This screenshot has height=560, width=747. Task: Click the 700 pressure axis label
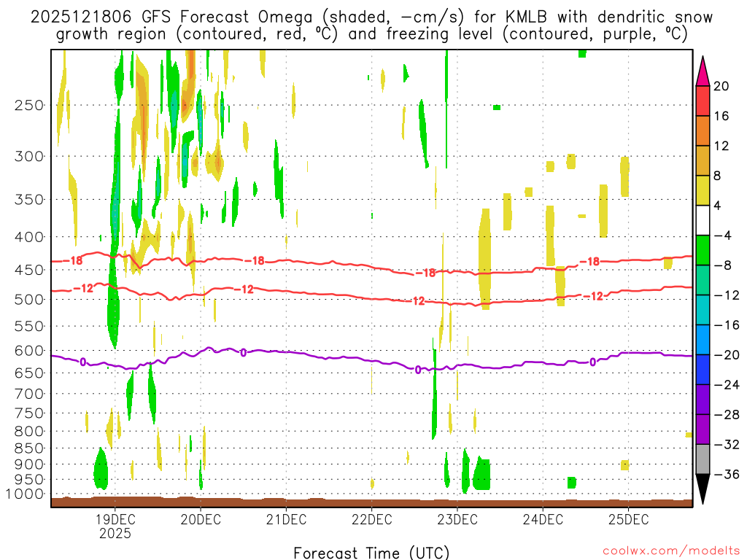click(x=28, y=394)
